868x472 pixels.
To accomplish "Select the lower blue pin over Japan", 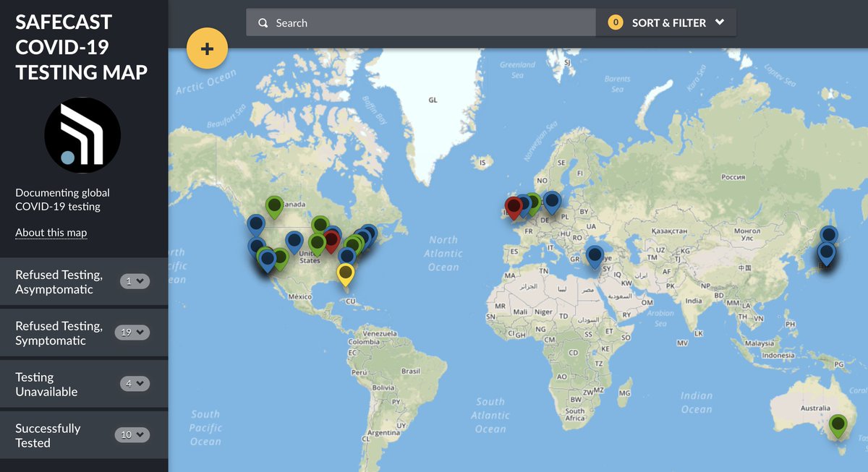I will pos(826,254).
